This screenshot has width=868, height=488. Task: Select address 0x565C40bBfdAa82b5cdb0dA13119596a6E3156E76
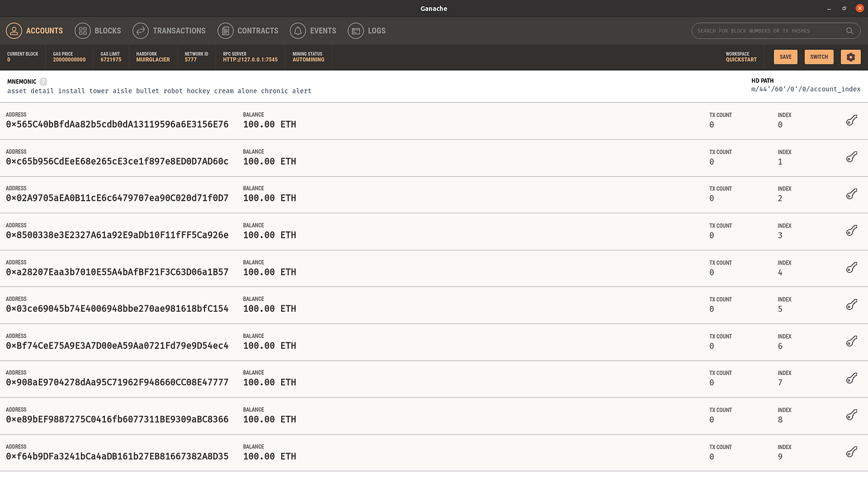(x=117, y=124)
